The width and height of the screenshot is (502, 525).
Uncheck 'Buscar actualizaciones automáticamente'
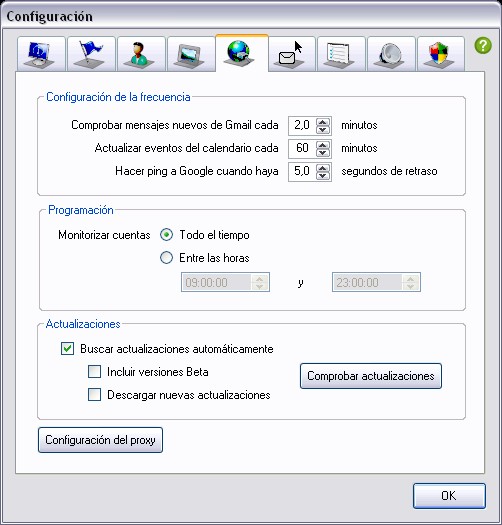click(67, 349)
